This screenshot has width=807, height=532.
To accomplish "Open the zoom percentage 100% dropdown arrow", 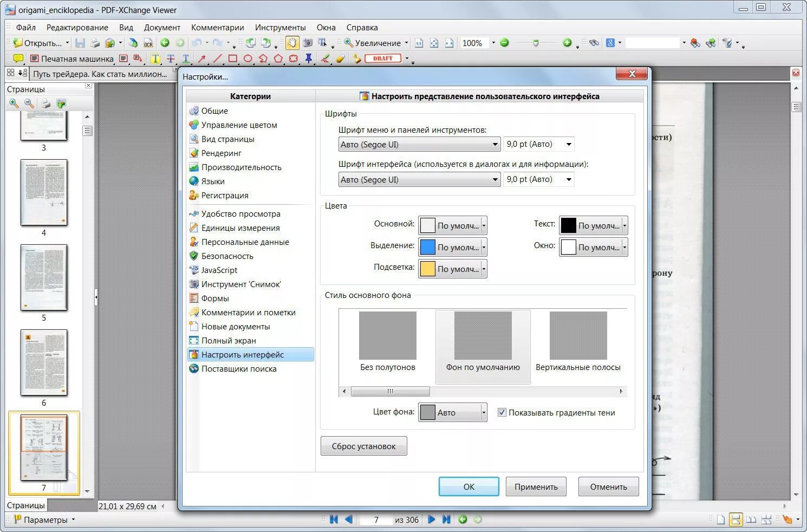I will (493, 43).
